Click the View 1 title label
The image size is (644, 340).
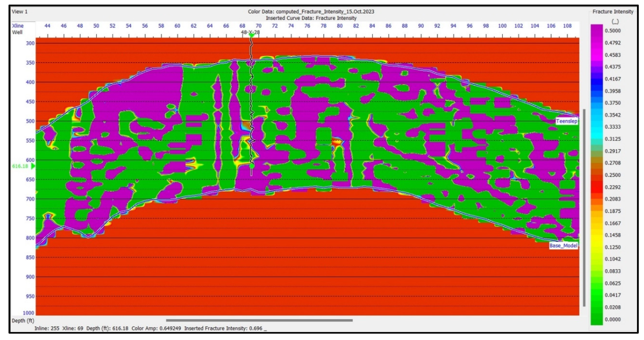pyautogui.click(x=19, y=12)
